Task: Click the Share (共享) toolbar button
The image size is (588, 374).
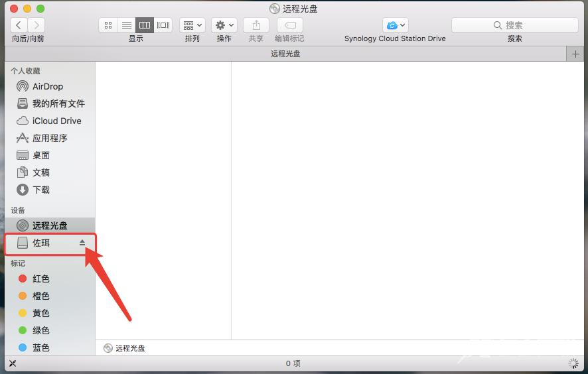Action: coord(256,25)
